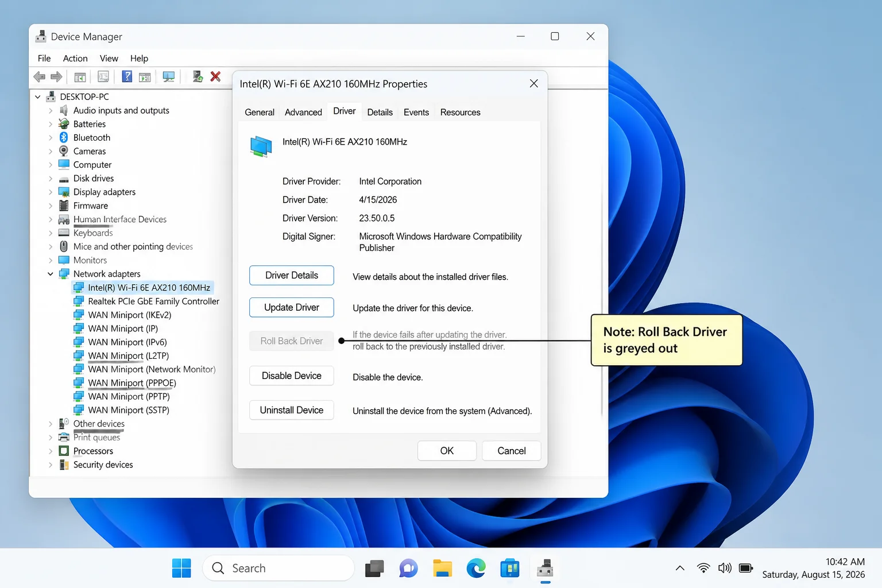
Task: Switch to the General tab
Action: point(260,112)
